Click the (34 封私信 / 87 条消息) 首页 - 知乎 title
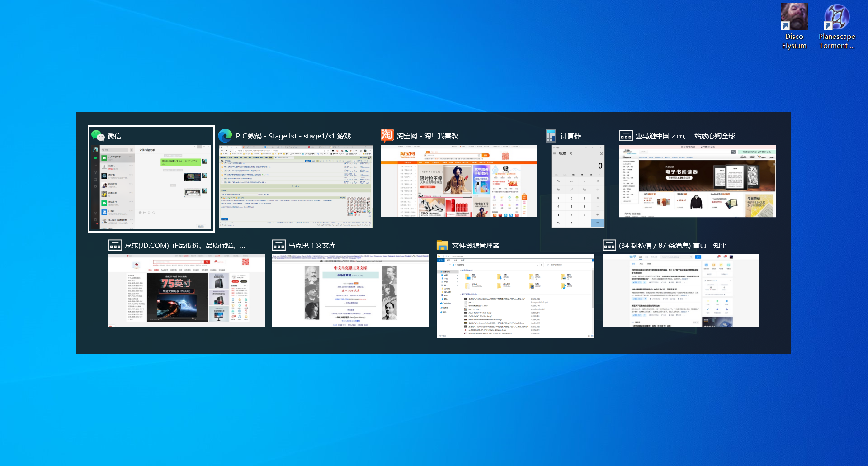The height and width of the screenshot is (466, 868). (x=673, y=246)
